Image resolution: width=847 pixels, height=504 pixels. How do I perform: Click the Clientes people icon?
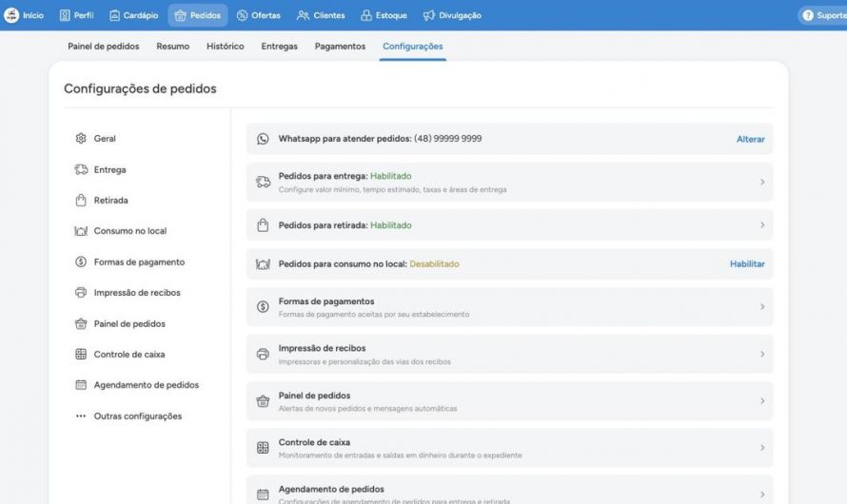pyautogui.click(x=303, y=15)
